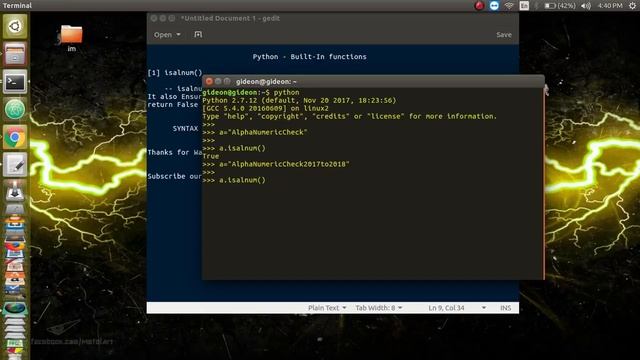Open the Wi-Fi network indicator menu
640x360 pixels.
[x=509, y=6]
